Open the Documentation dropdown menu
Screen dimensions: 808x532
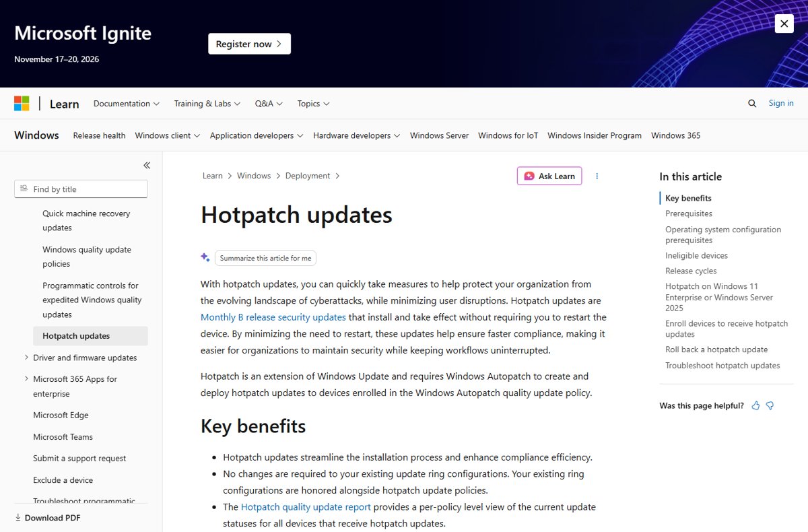[x=127, y=104]
